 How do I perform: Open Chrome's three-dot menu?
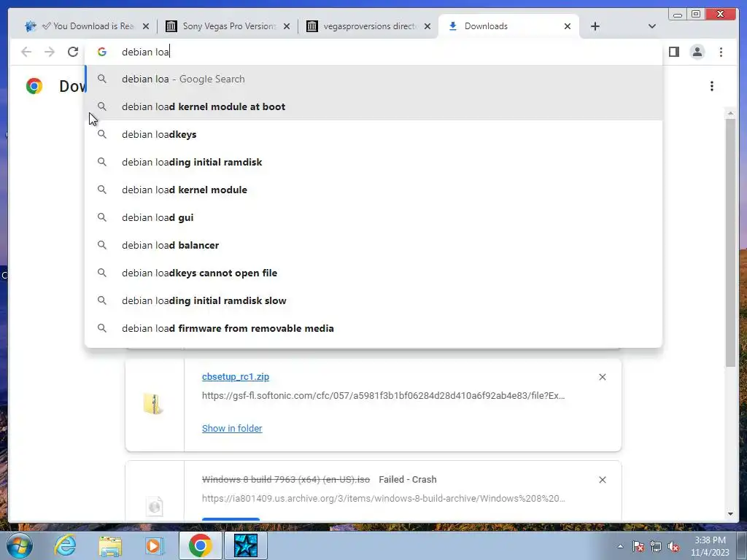(721, 52)
